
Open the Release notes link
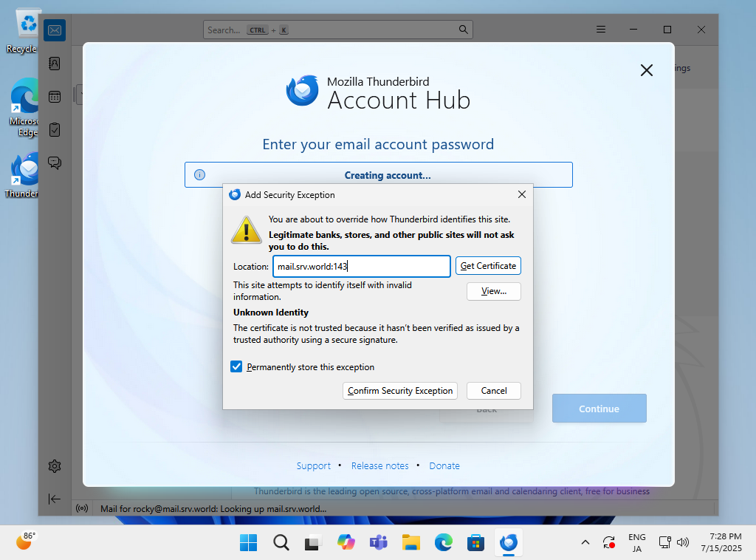[380, 466]
